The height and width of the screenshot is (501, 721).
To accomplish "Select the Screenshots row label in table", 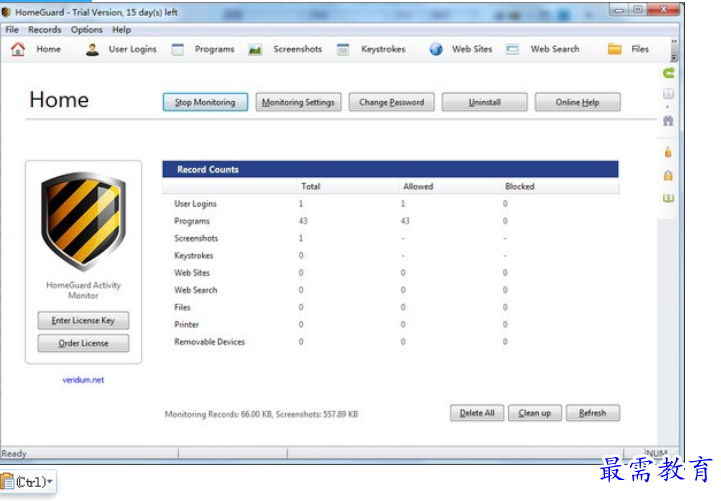I will pyautogui.click(x=196, y=238).
